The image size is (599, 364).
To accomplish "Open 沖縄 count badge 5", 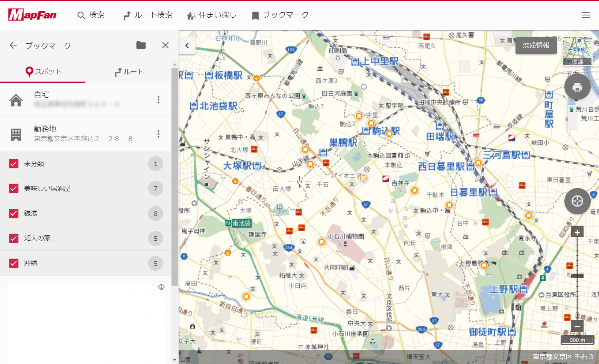I will [x=155, y=263].
